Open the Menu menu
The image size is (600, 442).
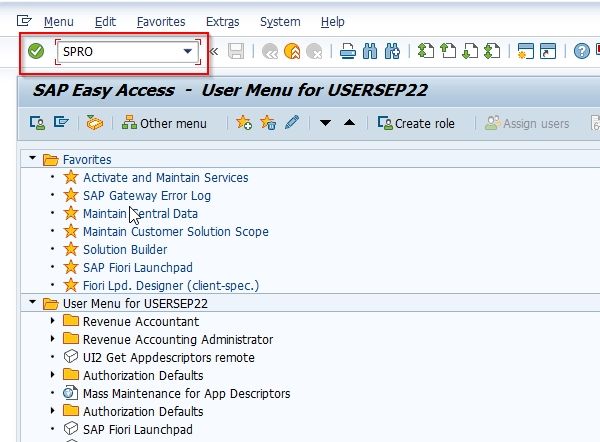tap(59, 22)
